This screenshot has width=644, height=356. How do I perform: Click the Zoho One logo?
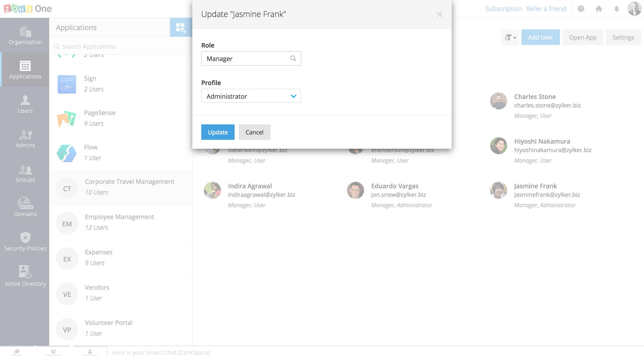[x=28, y=8]
